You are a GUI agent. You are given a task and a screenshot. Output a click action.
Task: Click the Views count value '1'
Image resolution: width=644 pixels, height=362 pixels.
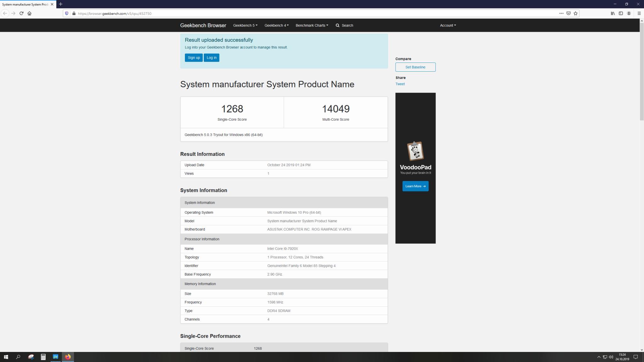[268, 173]
